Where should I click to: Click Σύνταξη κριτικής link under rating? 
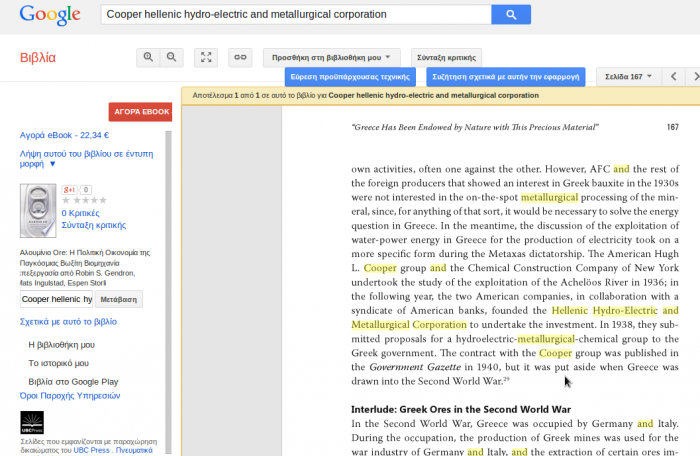pyautogui.click(x=94, y=225)
